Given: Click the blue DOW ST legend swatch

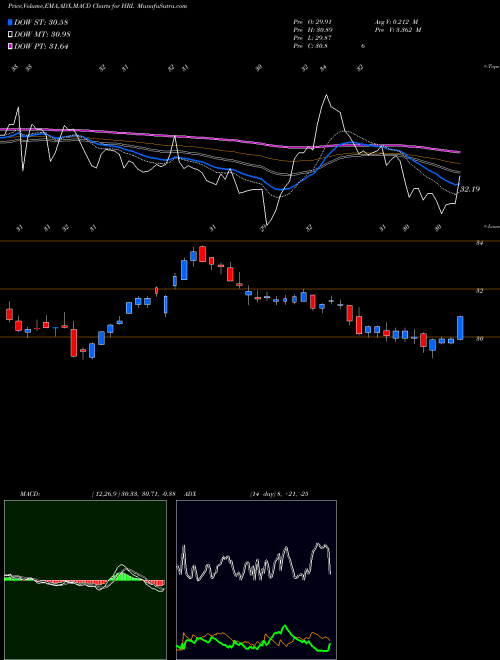Looking at the screenshot, I should pyautogui.click(x=10, y=22).
